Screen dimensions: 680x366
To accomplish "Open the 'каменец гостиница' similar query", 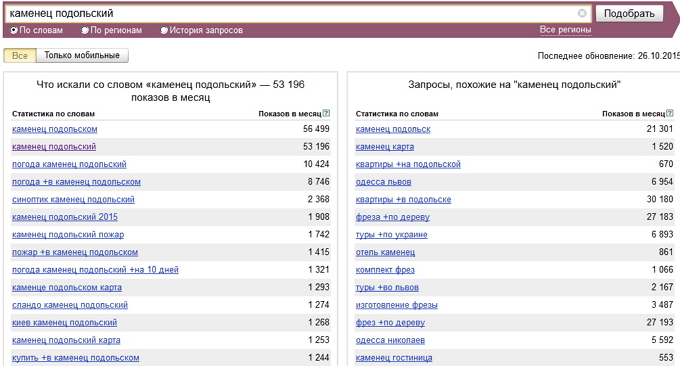I will 394,358.
